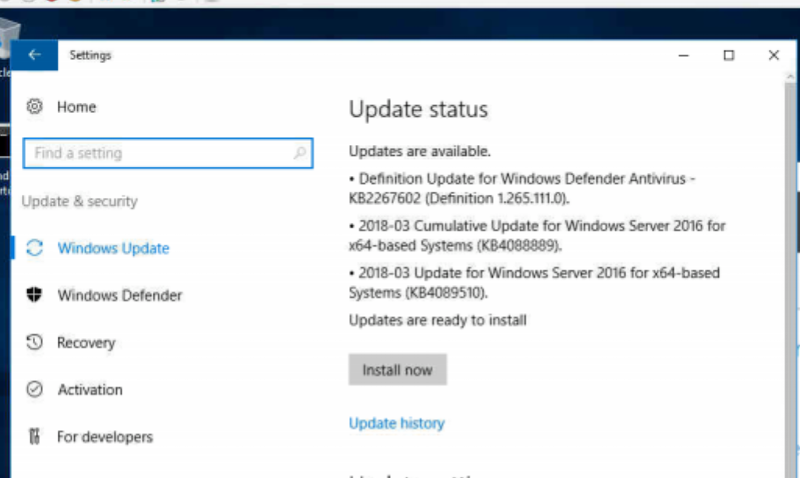Click the search magnifier icon
800x478 pixels.
click(x=300, y=153)
